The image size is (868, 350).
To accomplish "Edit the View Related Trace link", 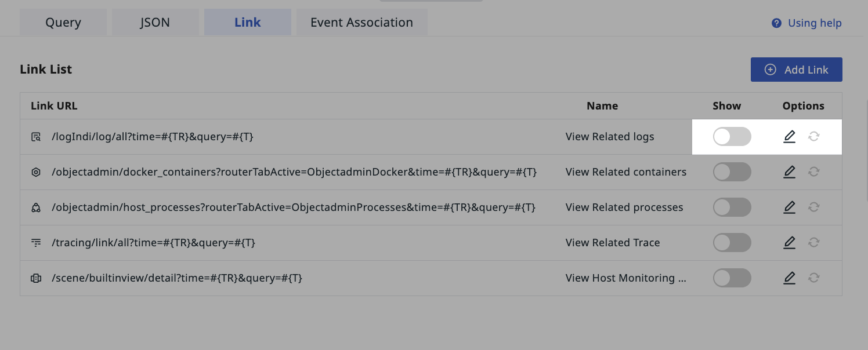I will (789, 243).
